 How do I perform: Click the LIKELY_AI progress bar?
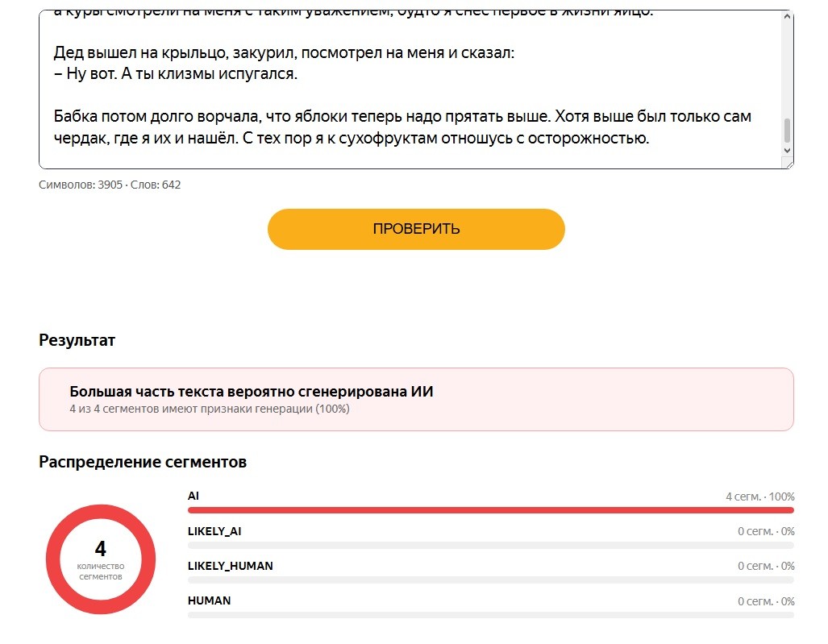[x=490, y=546]
